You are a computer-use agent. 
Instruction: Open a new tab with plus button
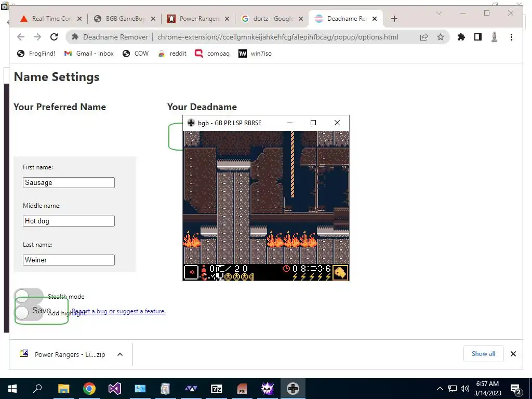click(x=394, y=19)
